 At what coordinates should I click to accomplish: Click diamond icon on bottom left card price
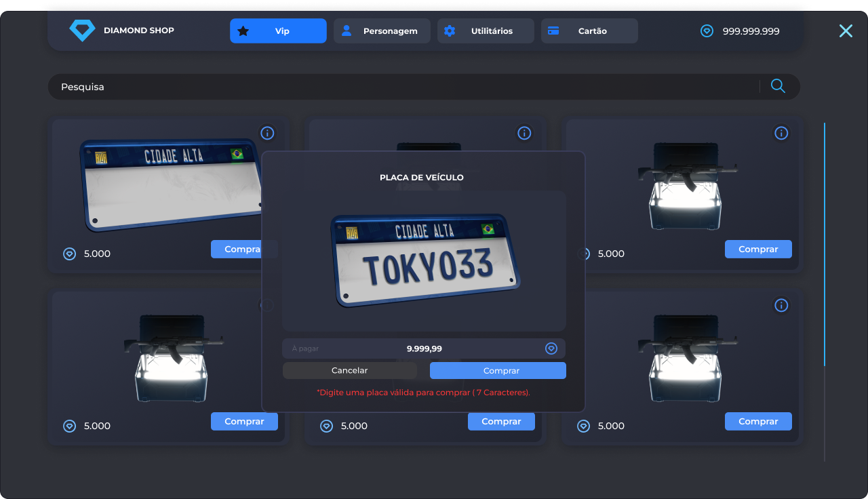click(70, 426)
